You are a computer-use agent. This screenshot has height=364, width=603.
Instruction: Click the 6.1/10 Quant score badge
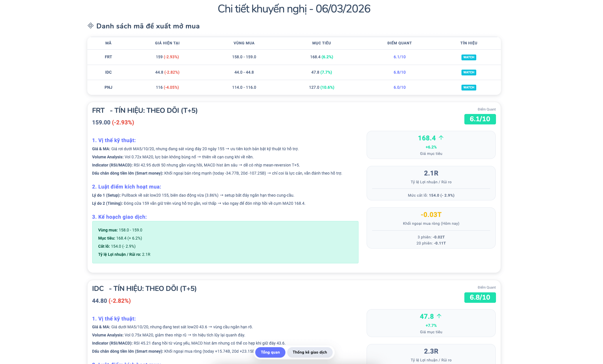480,119
